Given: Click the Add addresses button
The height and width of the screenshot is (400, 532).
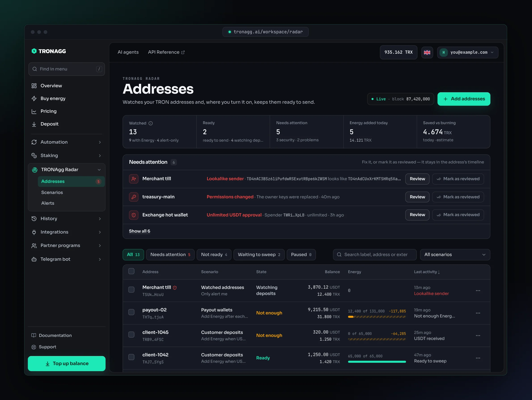Looking at the screenshot, I should (464, 99).
